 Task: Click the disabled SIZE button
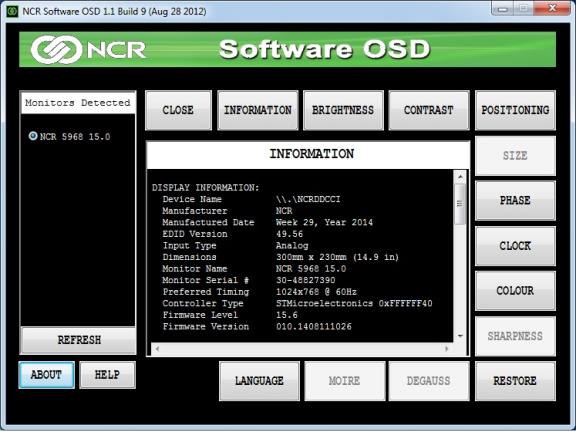(x=515, y=156)
